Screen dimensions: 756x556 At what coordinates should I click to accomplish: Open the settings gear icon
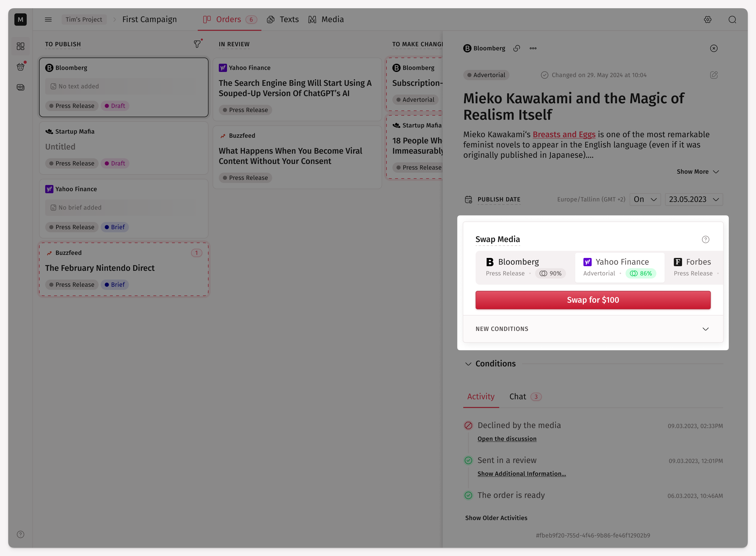click(707, 20)
